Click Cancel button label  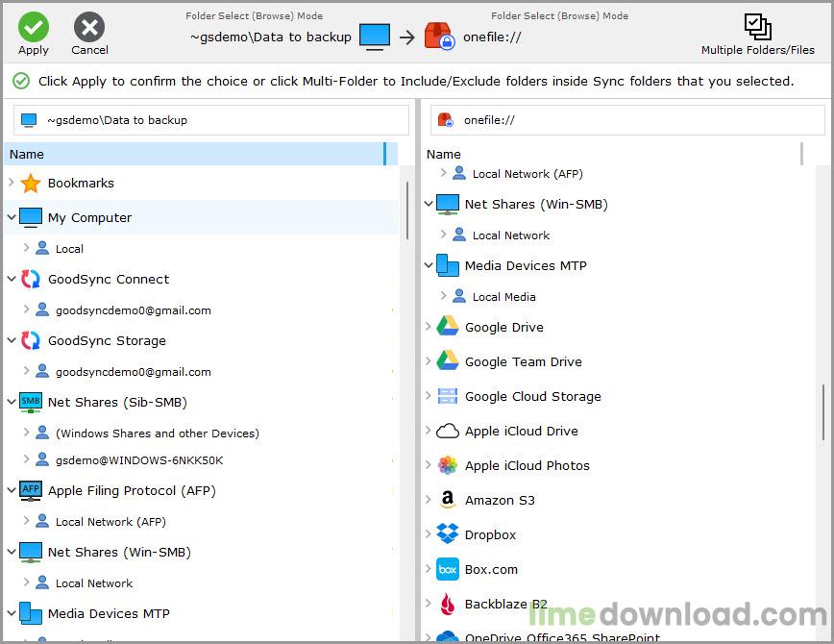coord(89,50)
